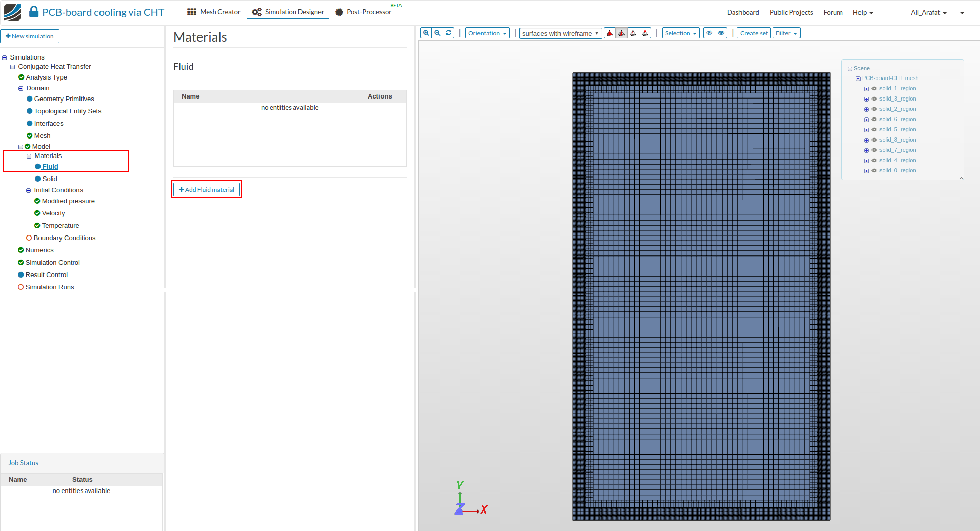Click the Mesh Creator grid icon
This screenshot has height=531, width=980.
pyautogui.click(x=192, y=12)
